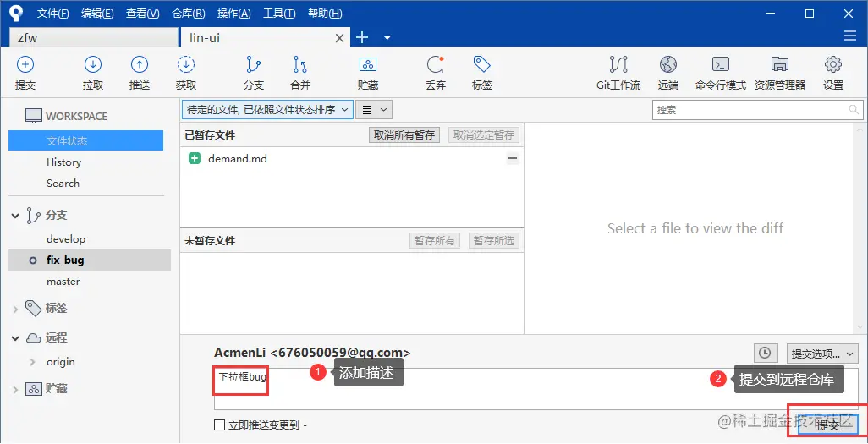Open the pending files sort dropdown

tap(267, 110)
